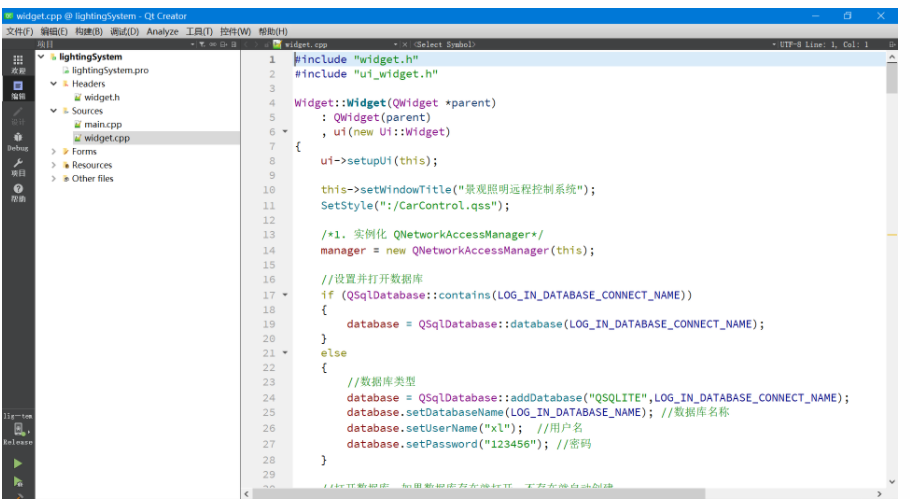Go back in editor navigation history
Image resolution: width=910 pixels, height=499 pixels.
click(x=246, y=44)
